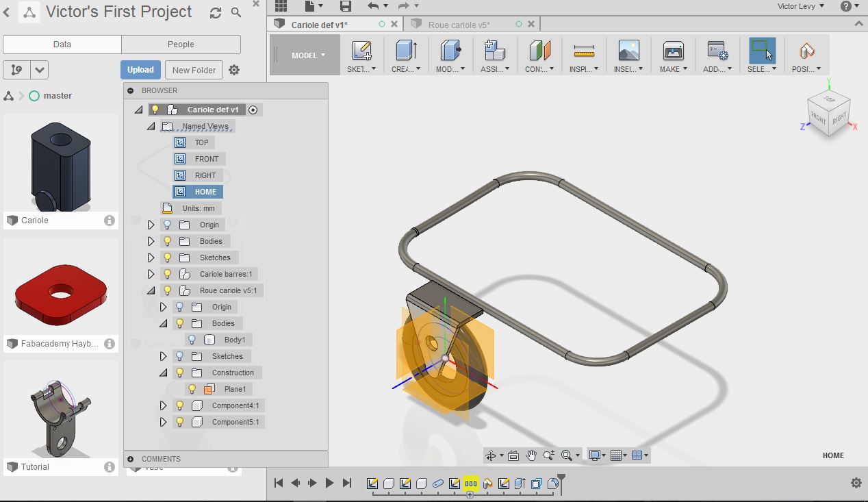Viewport: 868px width, 502px height.
Task: Expand the Component4:1 tree node
Action: pos(163,405)
